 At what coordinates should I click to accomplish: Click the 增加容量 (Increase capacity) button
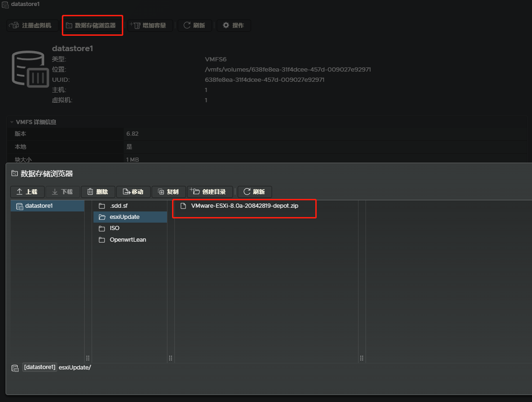point(150,26)
